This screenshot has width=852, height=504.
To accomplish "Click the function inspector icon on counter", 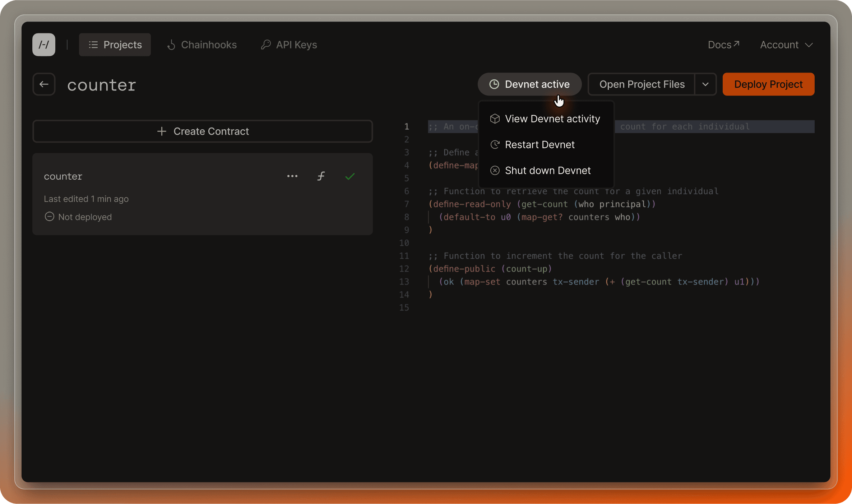I will 321,176.
